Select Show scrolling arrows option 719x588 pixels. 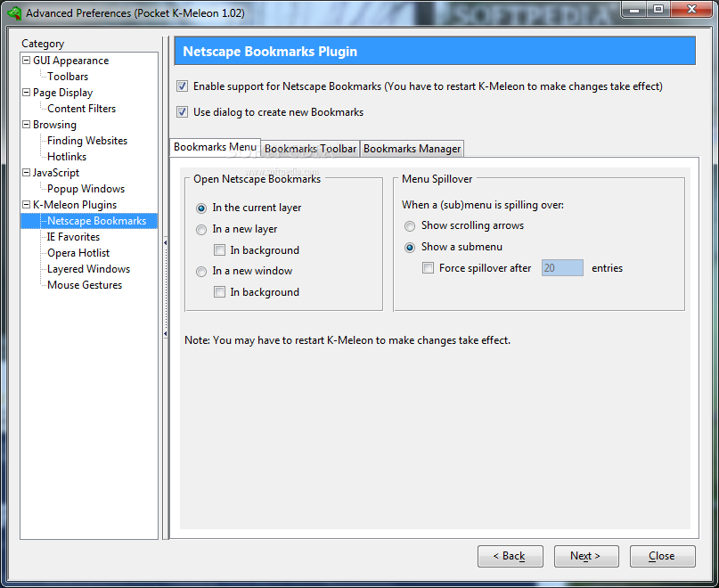(410, 226)
